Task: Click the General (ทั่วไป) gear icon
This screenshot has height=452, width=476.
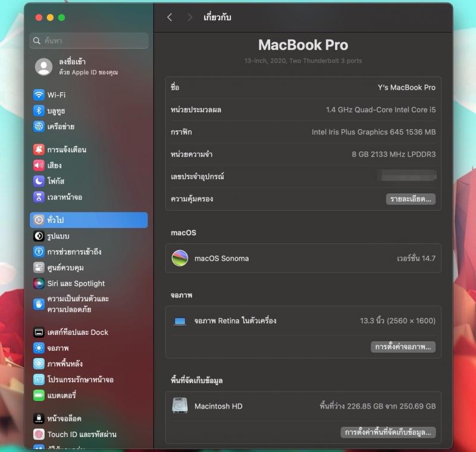Action: click(x=39, y=220)
